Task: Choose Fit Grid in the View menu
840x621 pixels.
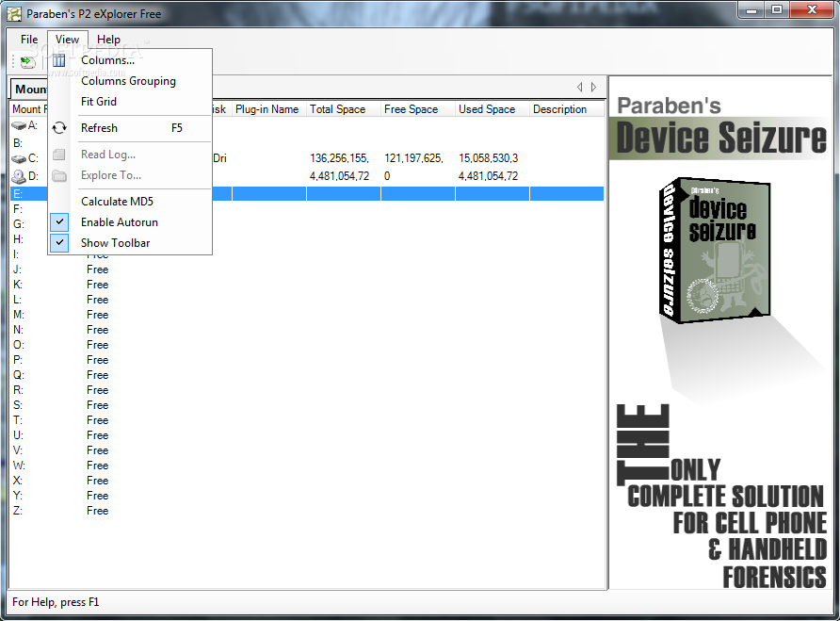Action: pos(130,102)
